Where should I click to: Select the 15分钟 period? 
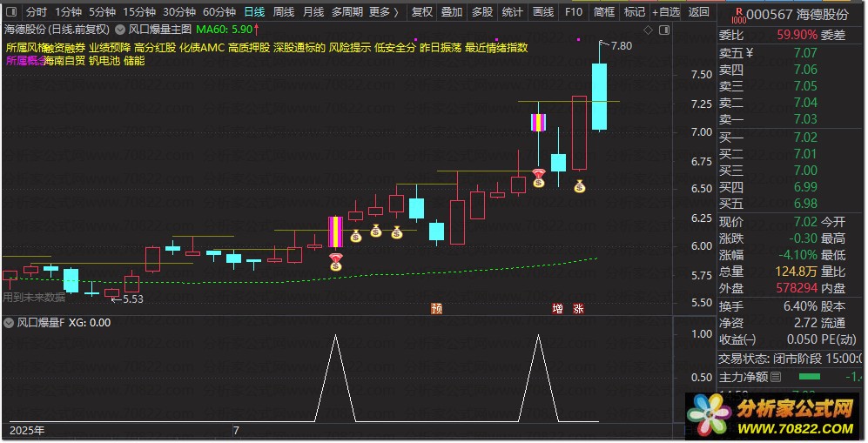[x=139, y=11]
